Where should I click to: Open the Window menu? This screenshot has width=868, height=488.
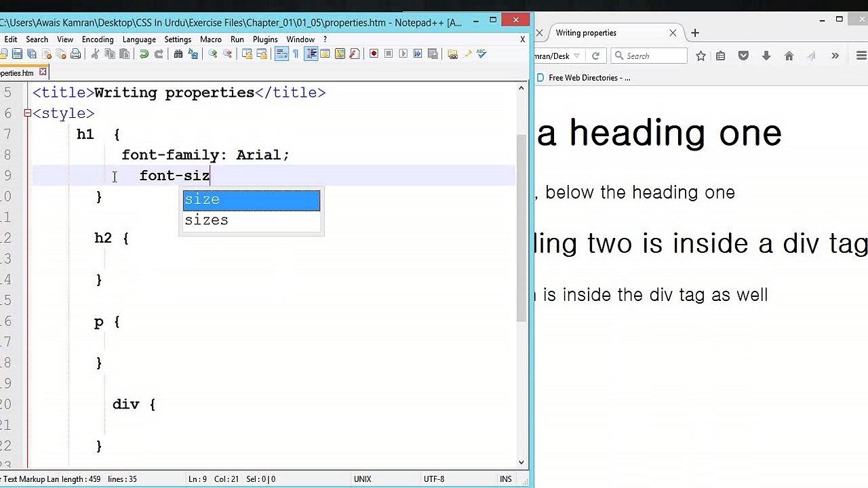pyautogui.click(x=300, y=39)
